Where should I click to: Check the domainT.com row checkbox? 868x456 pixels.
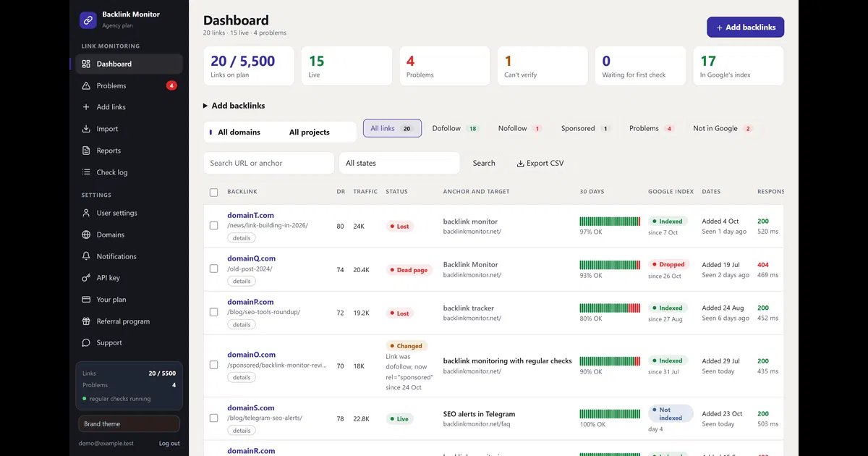pos(213,226)
